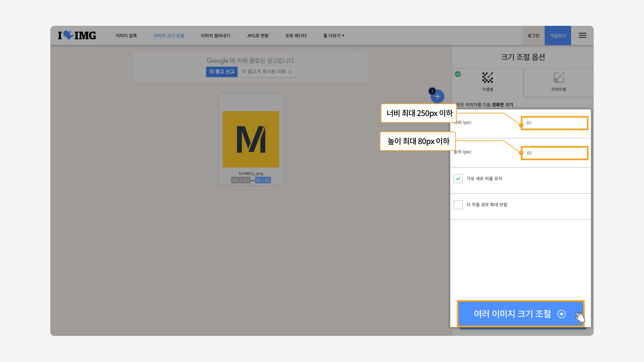The height and width of the screenshot is (362, 644).
Task: Expand the 툴 더보기 dropdown
Action: coord(334,36)
